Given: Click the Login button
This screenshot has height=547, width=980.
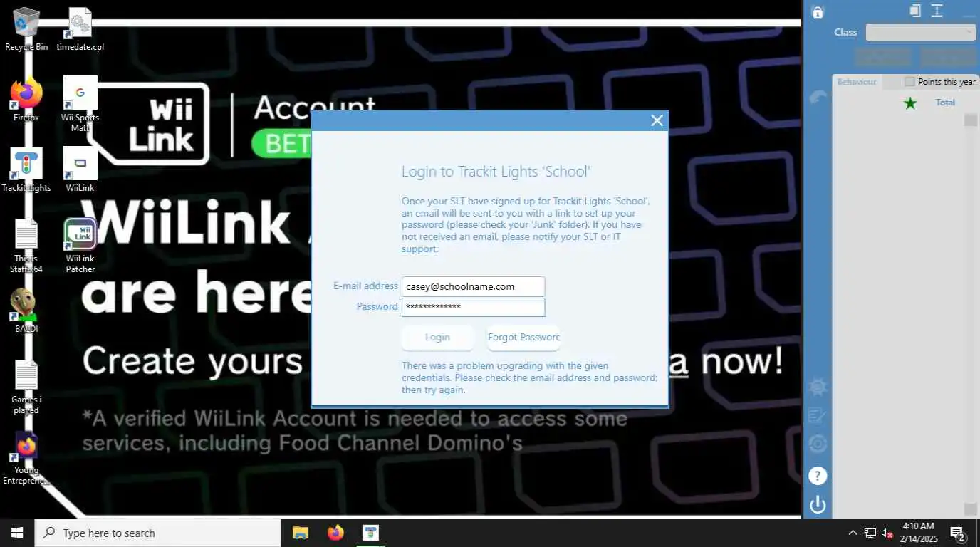Looking at the screenshot, I should point(437,338).
